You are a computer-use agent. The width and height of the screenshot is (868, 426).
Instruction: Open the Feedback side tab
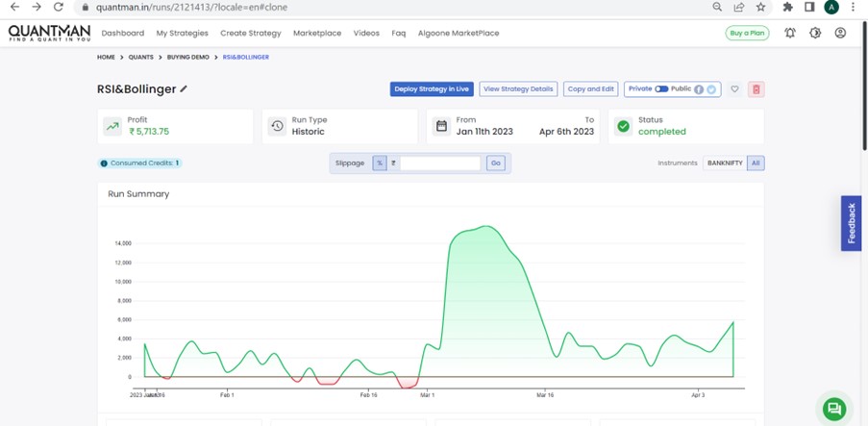[851, 223]
